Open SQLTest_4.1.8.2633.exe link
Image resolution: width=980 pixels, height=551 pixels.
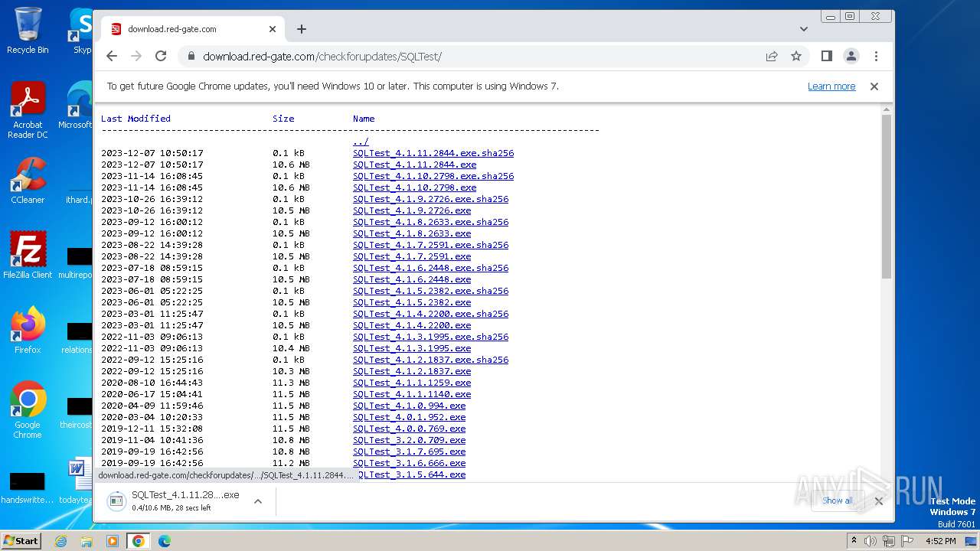click(x=412, y=233)
